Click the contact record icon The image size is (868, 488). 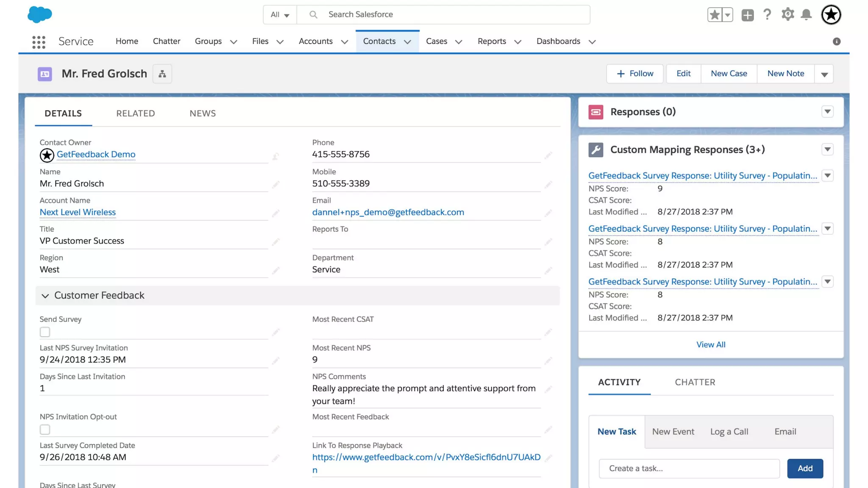click(45, 74)
